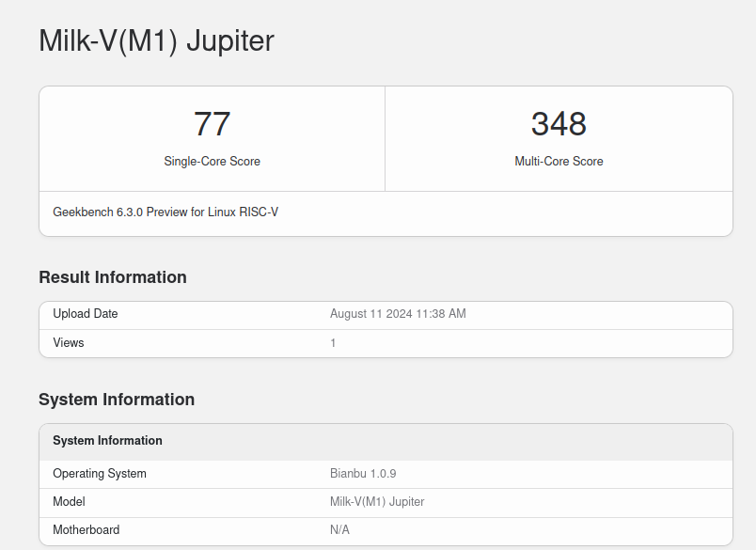This screenshot has width=756, height=550.
Task: Click the System Information table header row
Action: point(386,442)
